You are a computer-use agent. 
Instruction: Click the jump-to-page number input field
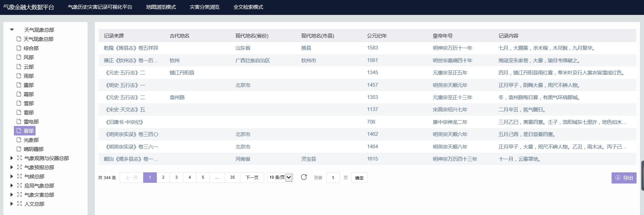[333, 178]
